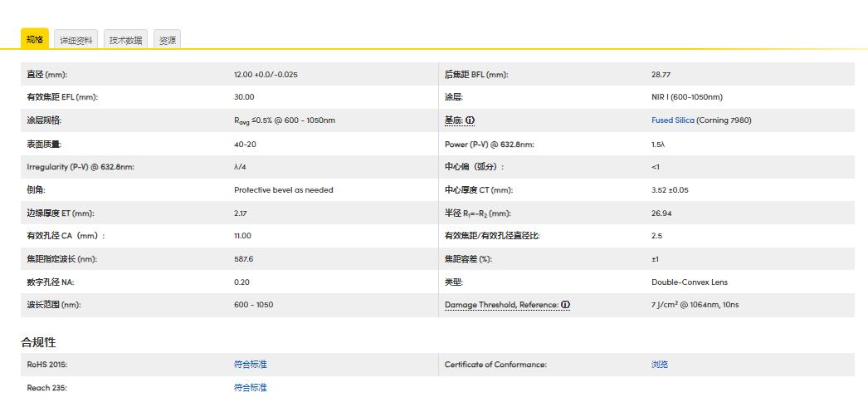This screenshot has width=868, height=417.
Task: Click the (Corning 7980) text
Action: (x=724, y=120)
